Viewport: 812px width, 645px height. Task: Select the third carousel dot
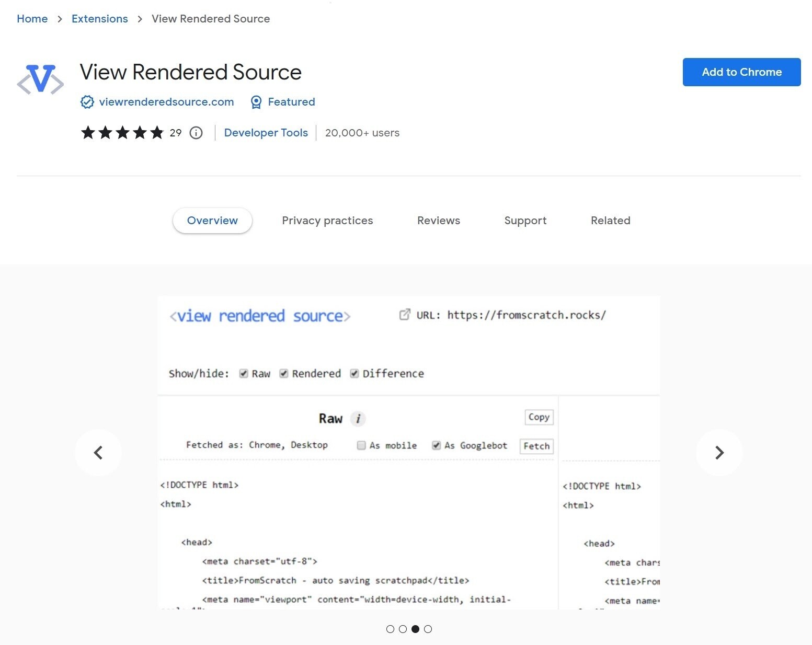pyautogui.click(x=415, y=629)
